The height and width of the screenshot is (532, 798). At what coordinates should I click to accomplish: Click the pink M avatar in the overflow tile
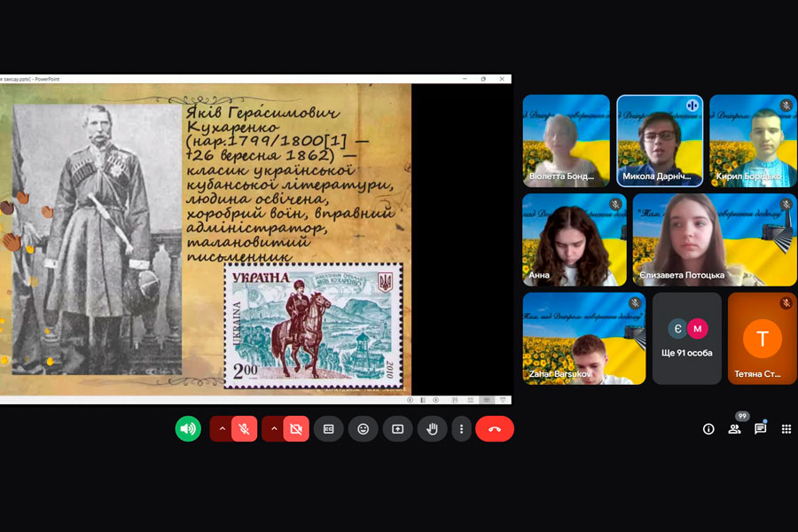[x=698, y=329]
